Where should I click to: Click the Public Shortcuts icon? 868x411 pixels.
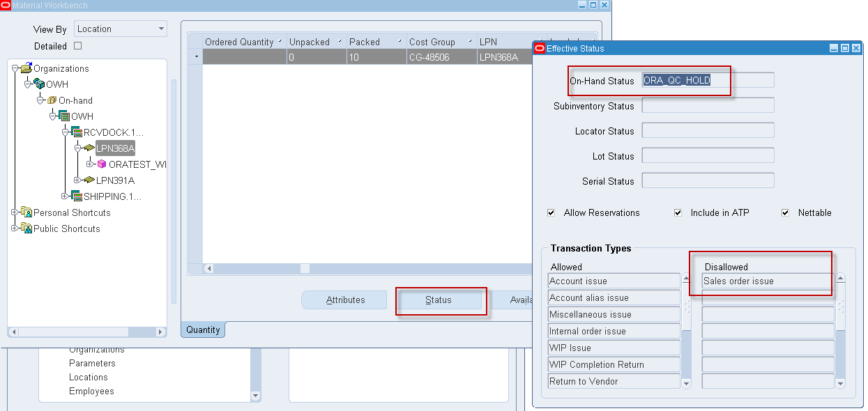pos(26,228)
